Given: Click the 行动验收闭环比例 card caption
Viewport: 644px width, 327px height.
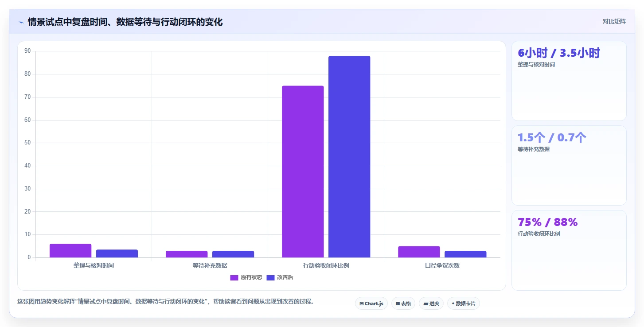Looking at the screenshot, I should click(539, 234).
